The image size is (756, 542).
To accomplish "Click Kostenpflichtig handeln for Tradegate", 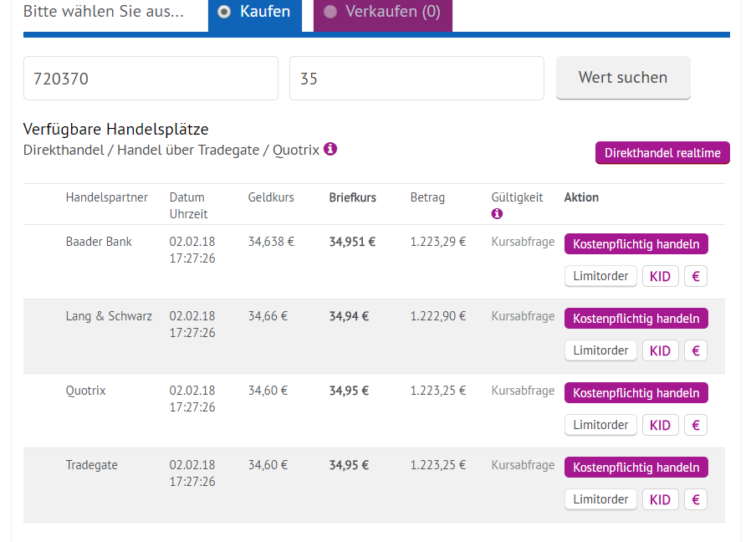I will tap(636, 467).
